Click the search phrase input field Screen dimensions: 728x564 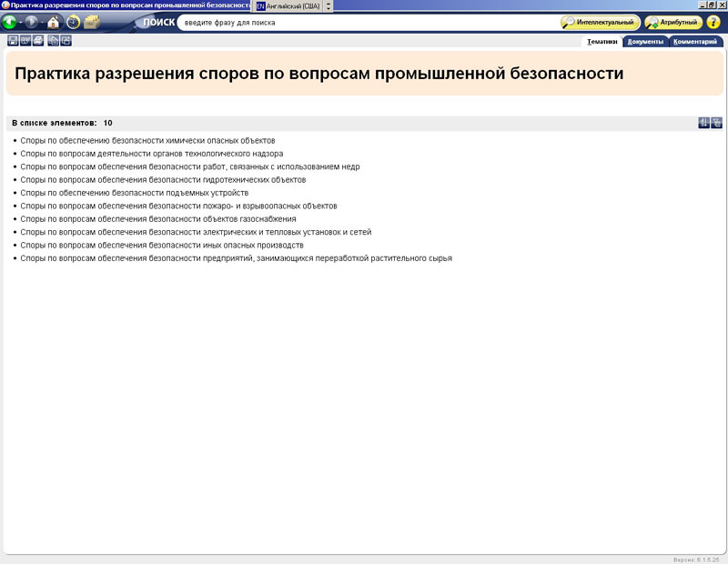click(x=364, y=22)
